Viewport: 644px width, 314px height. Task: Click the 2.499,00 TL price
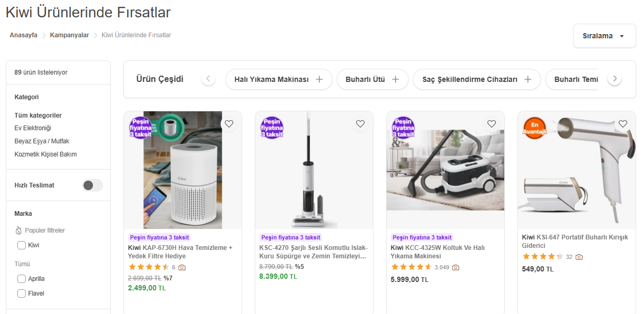coord(147,288)
